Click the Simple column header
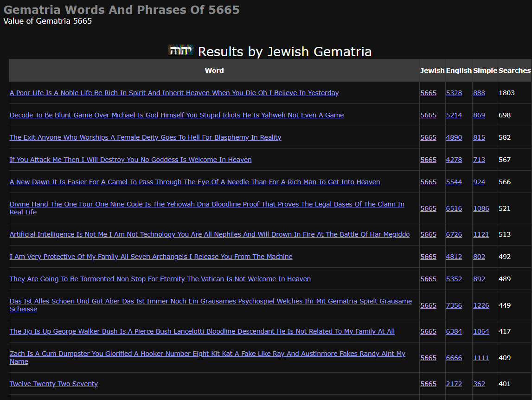 click(x=485, y=70)
